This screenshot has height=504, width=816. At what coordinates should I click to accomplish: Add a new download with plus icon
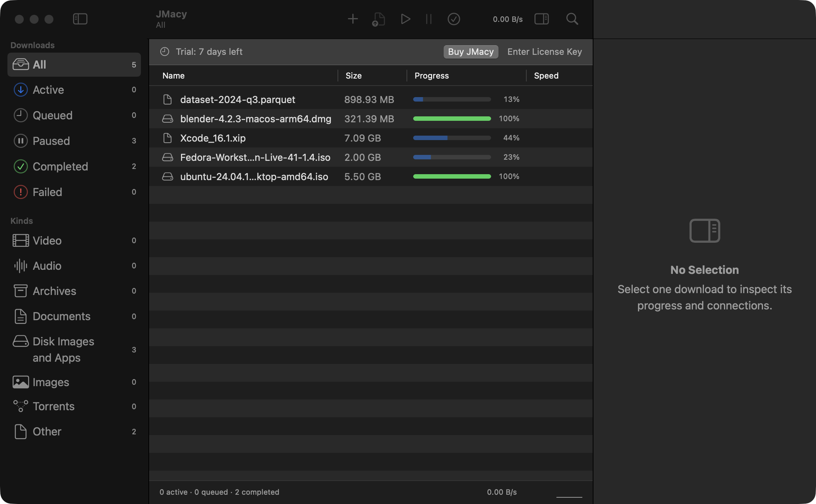(353, 19)
